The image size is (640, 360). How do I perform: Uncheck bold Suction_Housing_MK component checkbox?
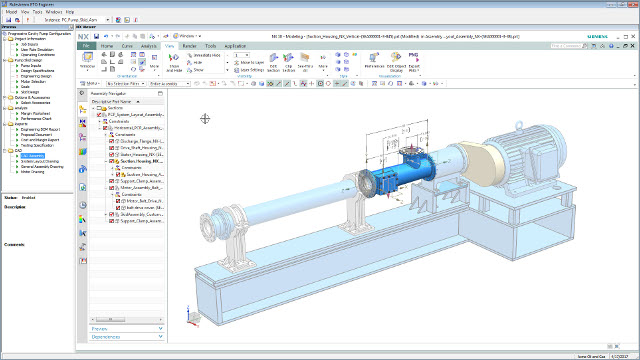coord(111,161)
